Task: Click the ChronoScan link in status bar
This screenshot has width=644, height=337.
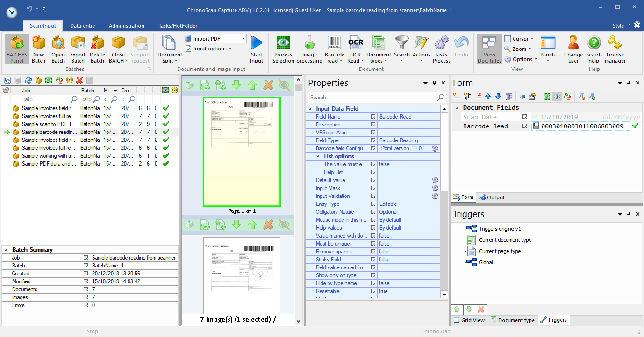Action: 436,331
